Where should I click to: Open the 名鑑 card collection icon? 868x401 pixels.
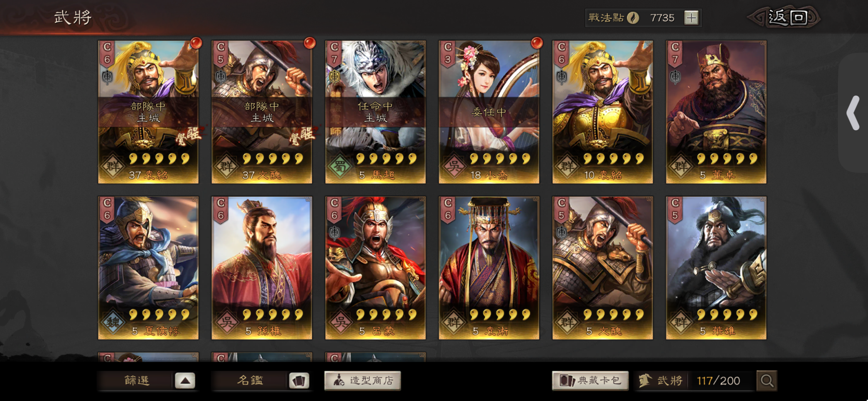[x=299, y=381]
